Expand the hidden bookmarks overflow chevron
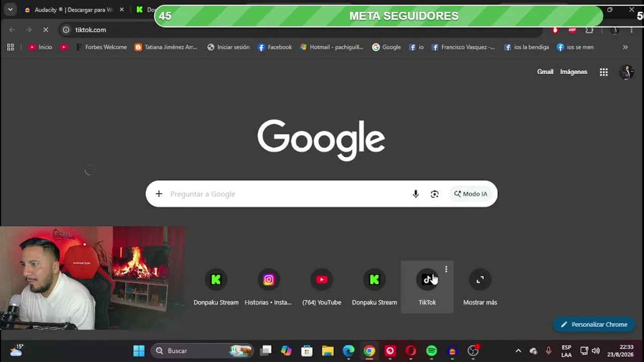The width and height of the screenshot is (644, 362). pyautogui.click(x=625, y=47)
